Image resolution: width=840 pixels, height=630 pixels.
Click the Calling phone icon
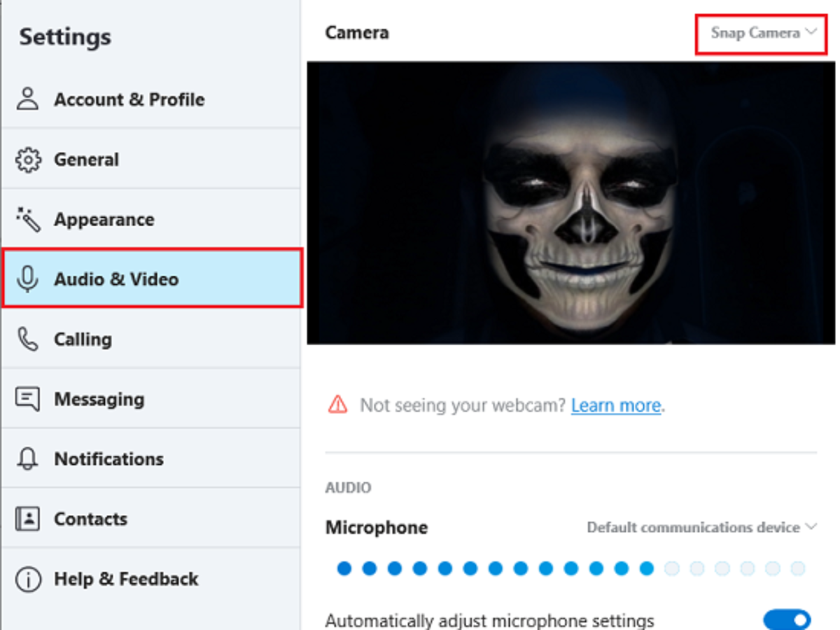pyautogui.click(x=28, y=339)
